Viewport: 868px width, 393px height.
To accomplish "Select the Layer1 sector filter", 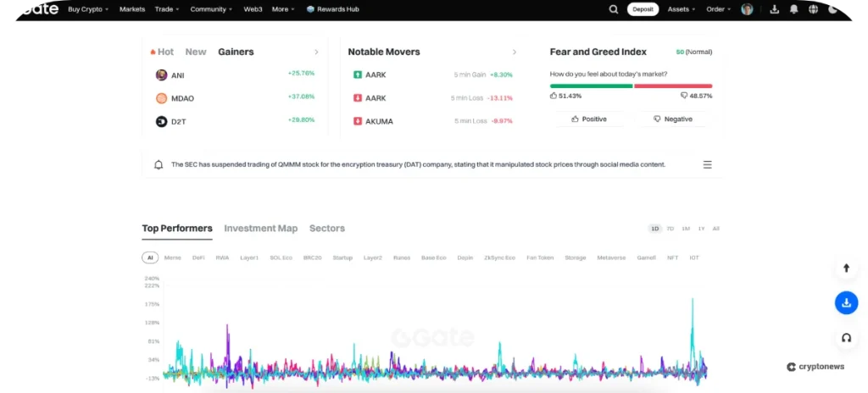I will 249,258.
